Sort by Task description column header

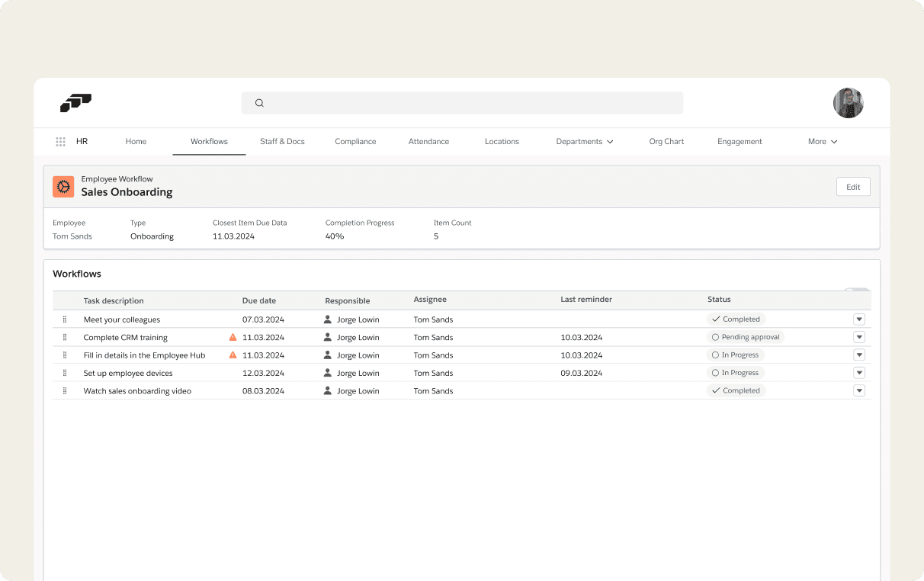pyautogui.click(x=114, y=300)
